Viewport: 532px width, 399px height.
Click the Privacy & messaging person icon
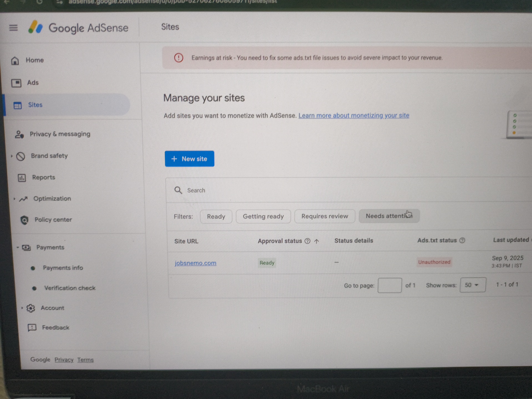tap(19, 134)
